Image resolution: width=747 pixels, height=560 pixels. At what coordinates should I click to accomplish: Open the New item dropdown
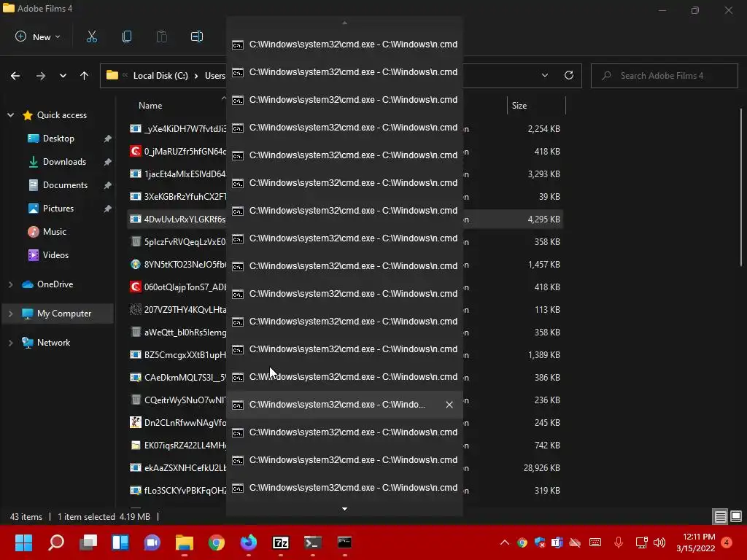[x=38, y=36]
